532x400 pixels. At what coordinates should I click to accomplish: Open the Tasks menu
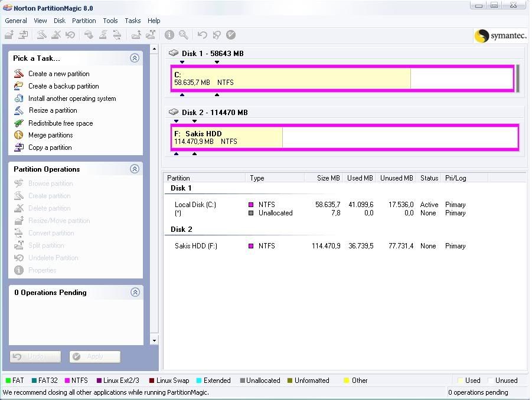[x=133, y=21]
